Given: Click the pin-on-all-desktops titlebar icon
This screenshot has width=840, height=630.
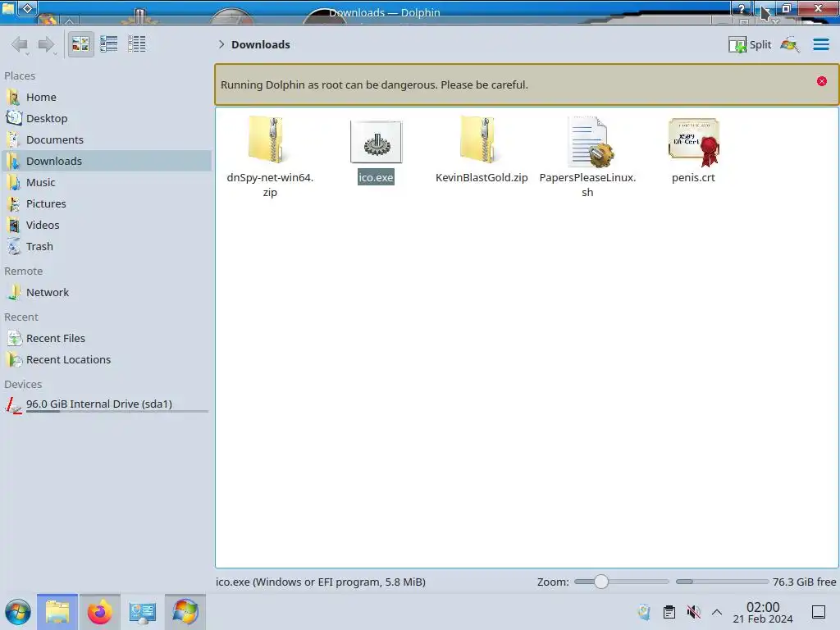Looking at the screenshot, I should point(27,8).
